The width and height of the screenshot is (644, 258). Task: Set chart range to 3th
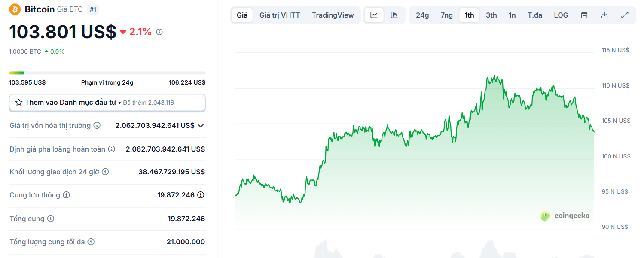pos(491,15)
